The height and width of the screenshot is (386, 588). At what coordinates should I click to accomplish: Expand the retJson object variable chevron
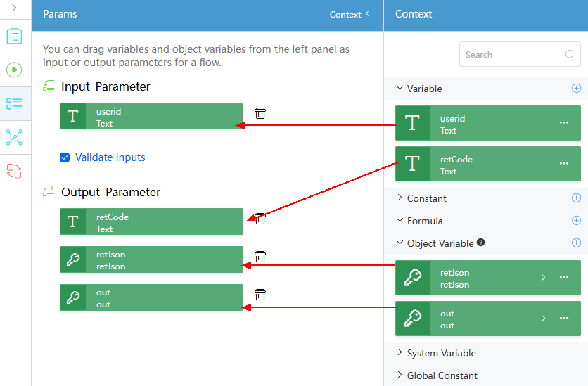543,277
